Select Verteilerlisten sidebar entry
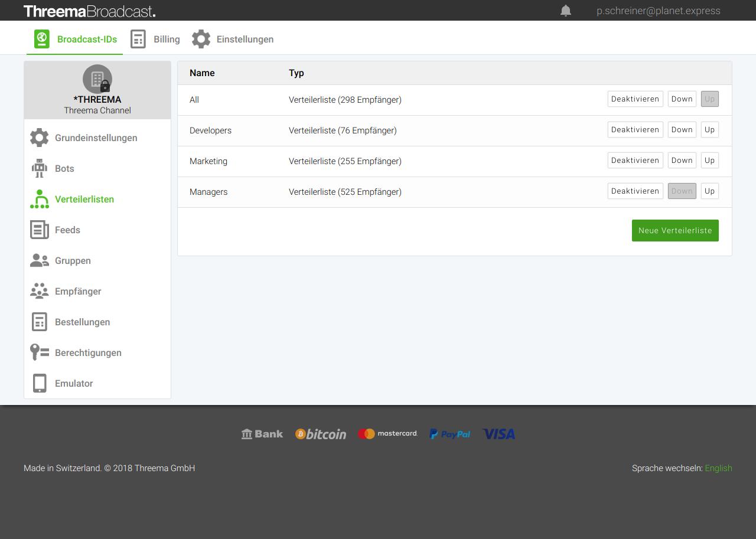This screenshot has width=756, height=539. pos(97,199)
